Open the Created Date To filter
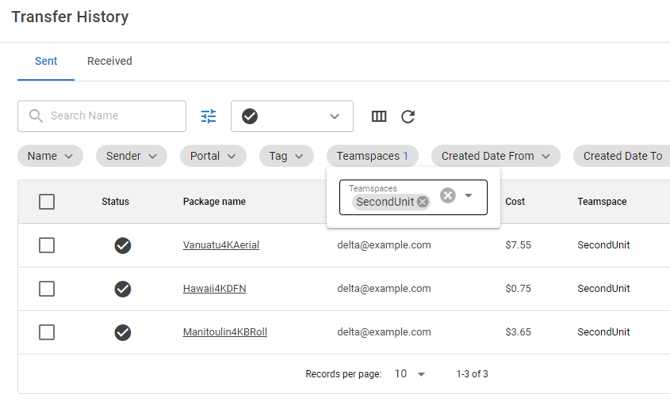The height and width of the screenshot is (409, 670). coord(622,156)
